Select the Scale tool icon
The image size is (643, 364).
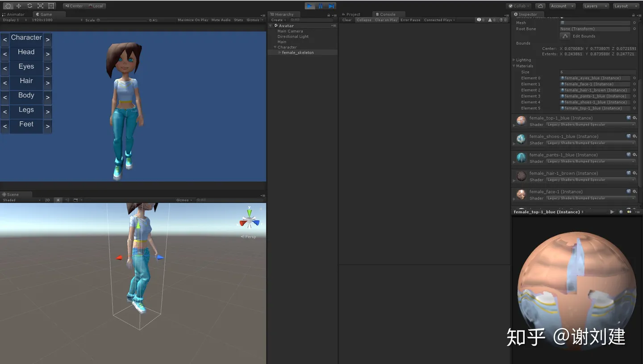(x=40, y=6)
